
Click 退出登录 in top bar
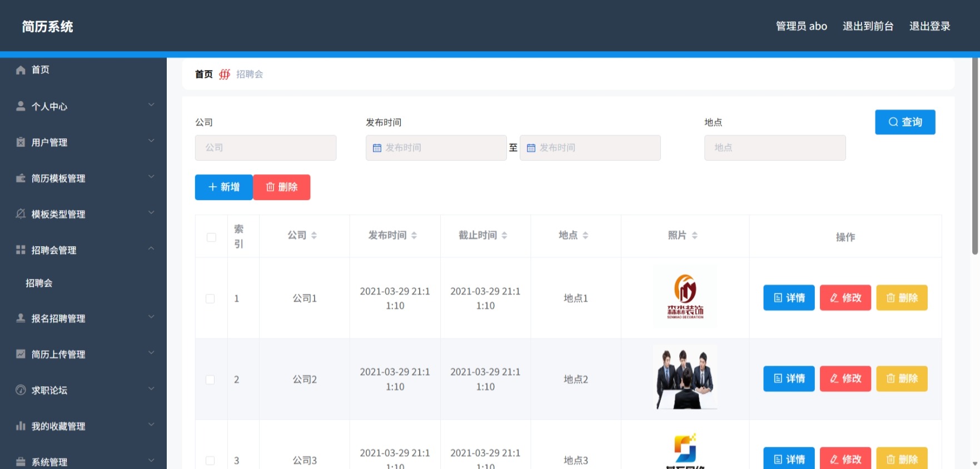929,26
